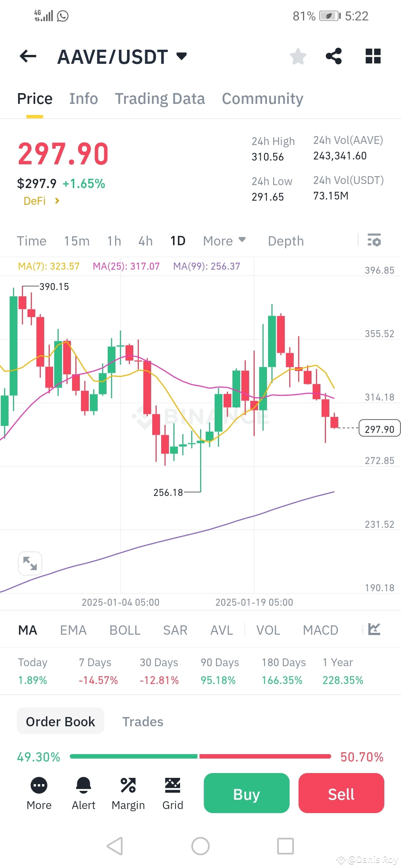The height and width of the screenshot is (868, 401).
Task: Set a price alert via the bell icon
Action: pos(83,785)
